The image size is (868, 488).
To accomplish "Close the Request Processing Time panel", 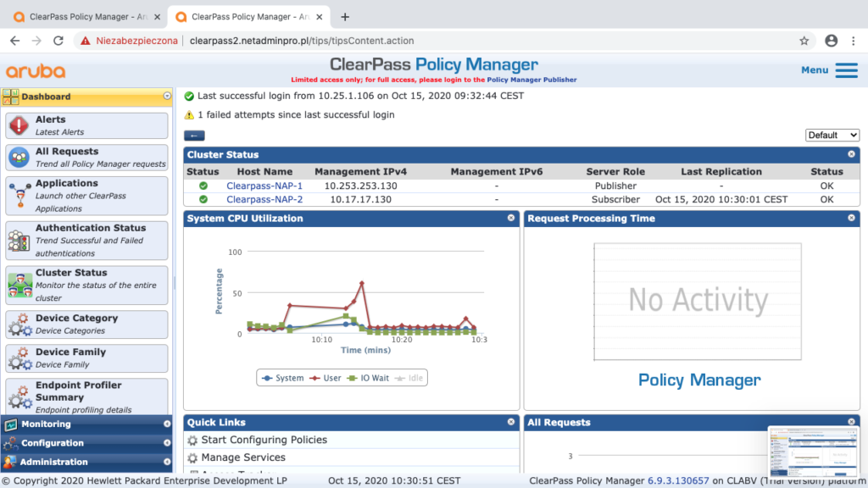I will [851, 218].
